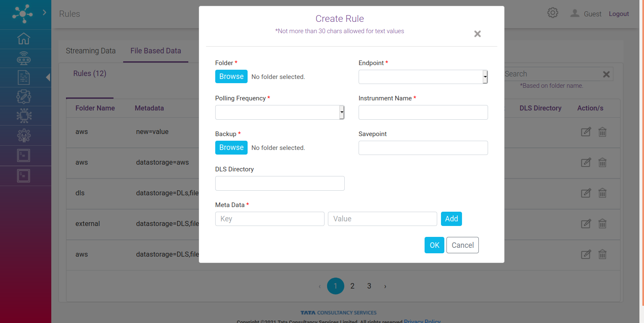This screenshot has width=644, height=323.
Task: Go to previous page arrow
Action: pos(319,286)
